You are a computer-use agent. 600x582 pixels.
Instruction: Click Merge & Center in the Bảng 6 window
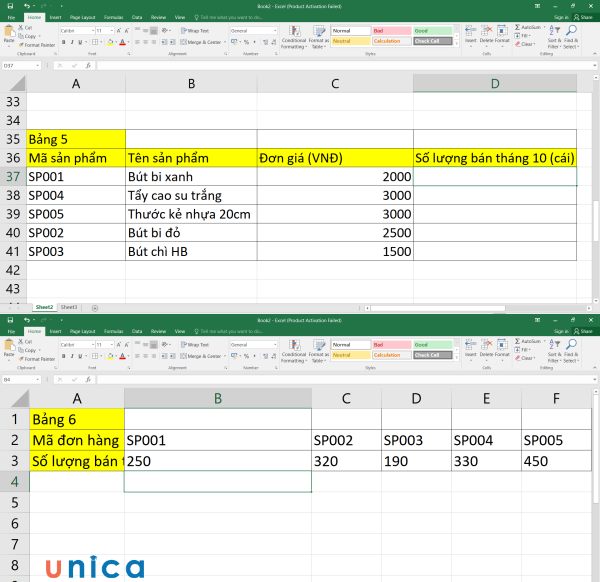tap(200, 356)
